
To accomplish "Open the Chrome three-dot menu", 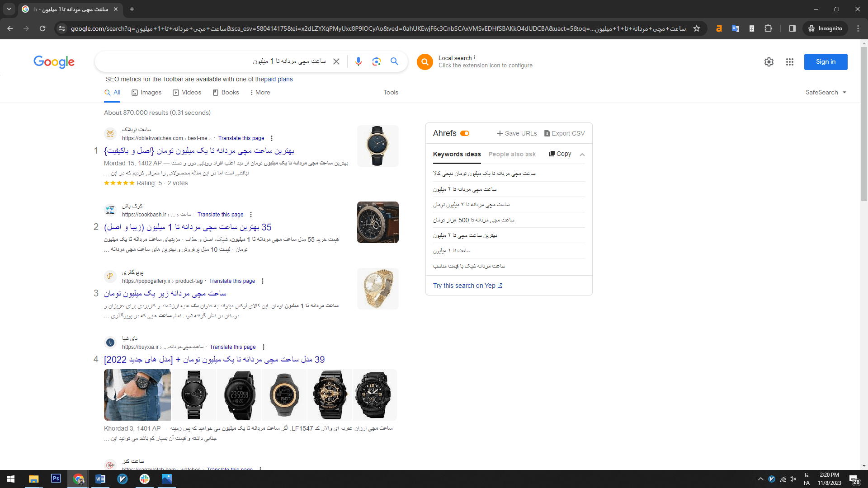I will pyautogui.click(x=858, y=28).
